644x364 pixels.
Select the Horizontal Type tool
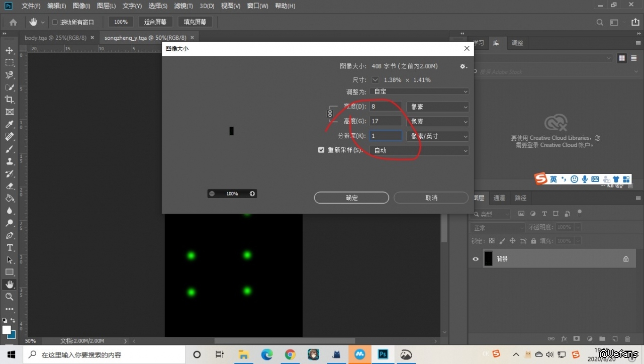[9, 247]
